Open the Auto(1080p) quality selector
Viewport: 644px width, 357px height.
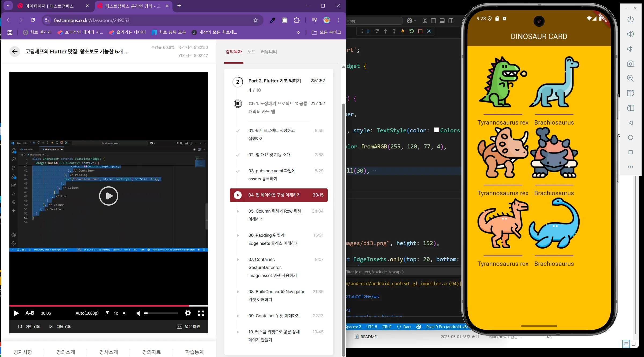[87, 313]
